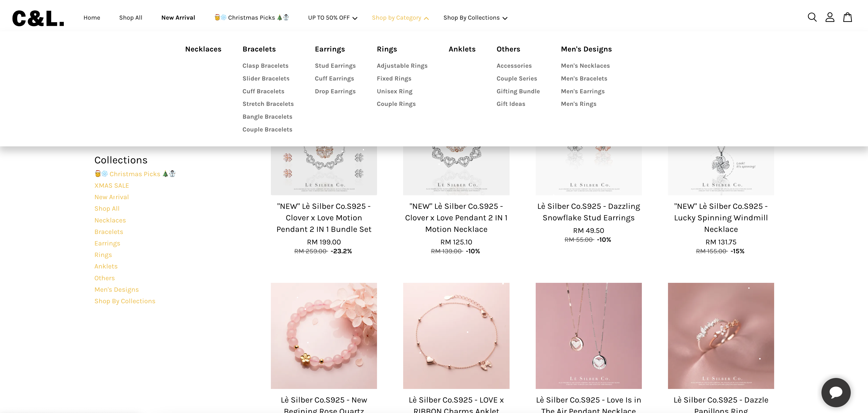Click XMAS SALE in Collections sidebar
This screenshot has width=868, height=413.
click(x=112, y=186)
